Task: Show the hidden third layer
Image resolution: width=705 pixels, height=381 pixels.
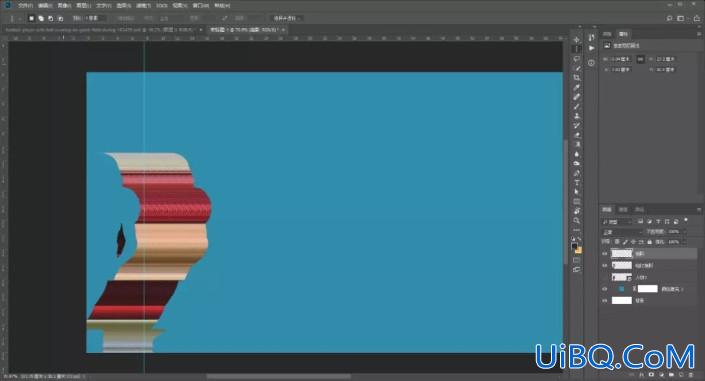Action: pyautogui.click(x=605, y=277)
